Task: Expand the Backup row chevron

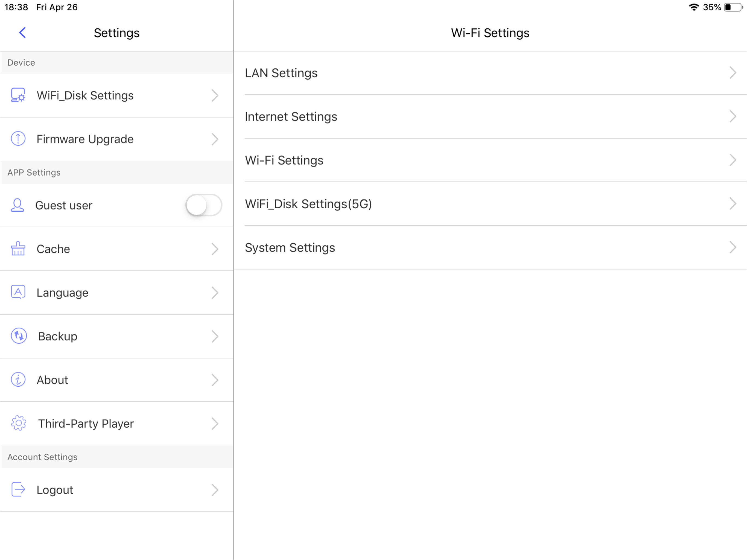Action: (x=215, y=336)
